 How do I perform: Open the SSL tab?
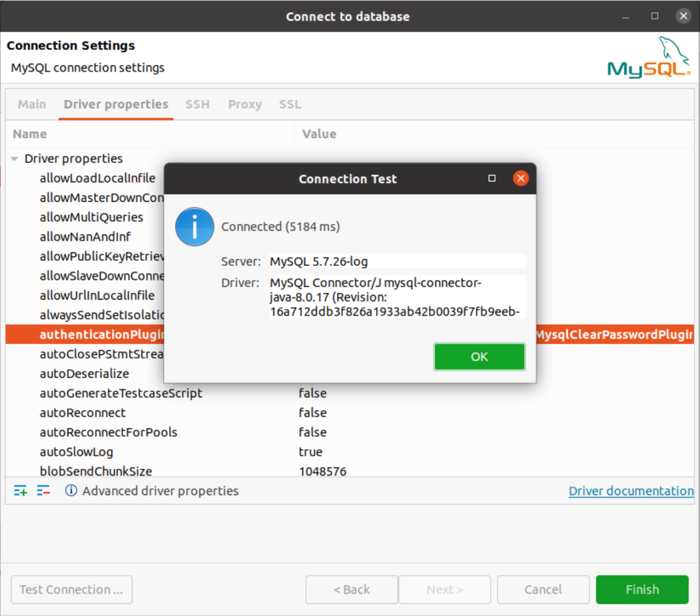pos(290,105)
